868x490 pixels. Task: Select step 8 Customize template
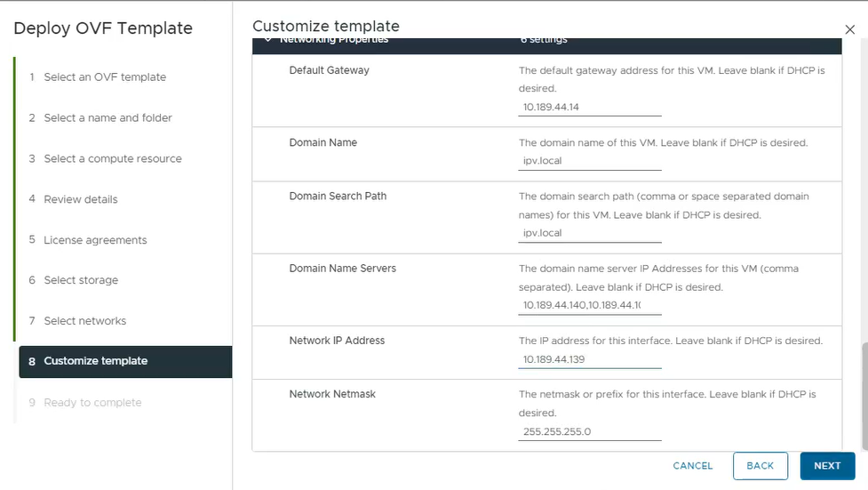pyautogui.click(x=125, y=361)
